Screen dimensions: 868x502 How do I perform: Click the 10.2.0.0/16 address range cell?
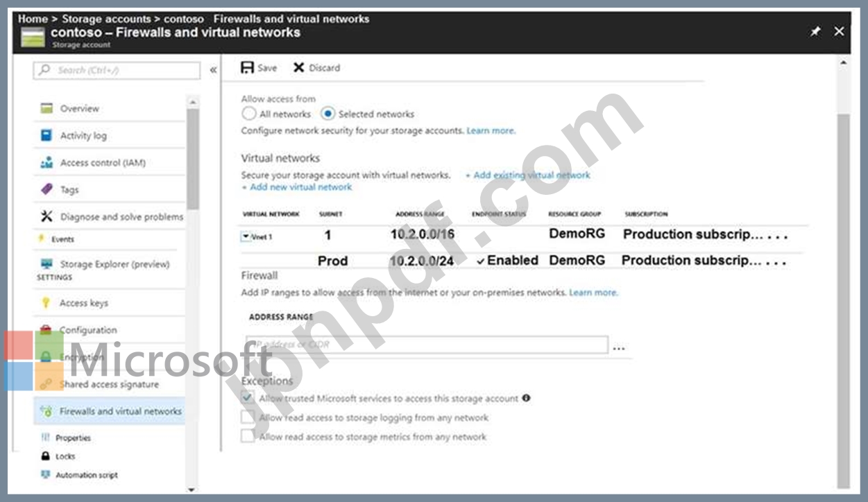[x=423, y=234]
